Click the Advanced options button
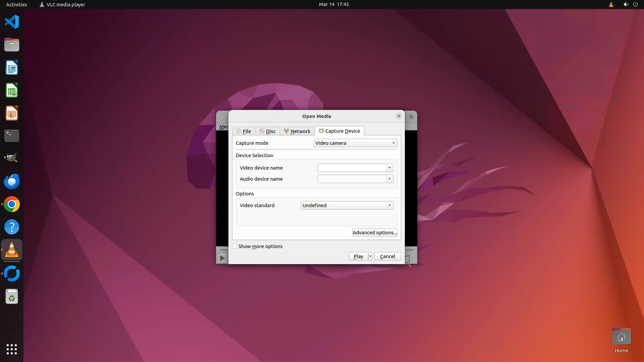Viewport: 644px width, 362px height. click(x=375, y=233)
